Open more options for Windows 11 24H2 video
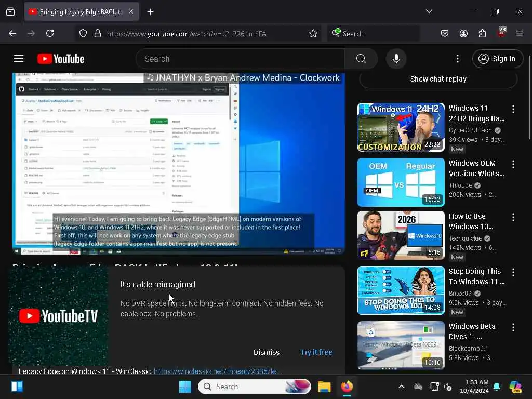This screenshot has width=532, height=399. point(513,109)
